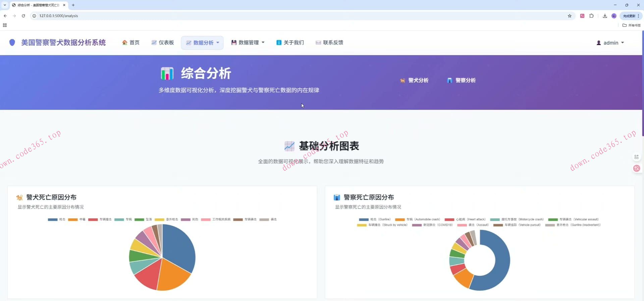This screenshot has width=644, height=301.
Task: Open the browser tab search chevron
Action: pyautogui.click(x=5, y=5)
